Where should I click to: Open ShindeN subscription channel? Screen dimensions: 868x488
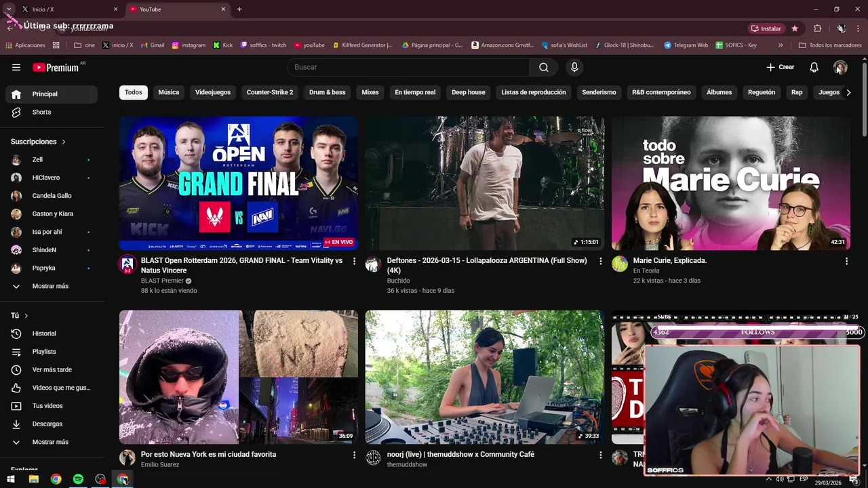[x=52, y=250]
